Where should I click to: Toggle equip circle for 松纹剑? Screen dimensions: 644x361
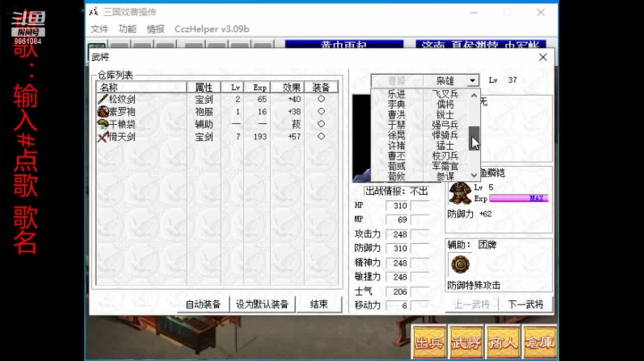321,99
